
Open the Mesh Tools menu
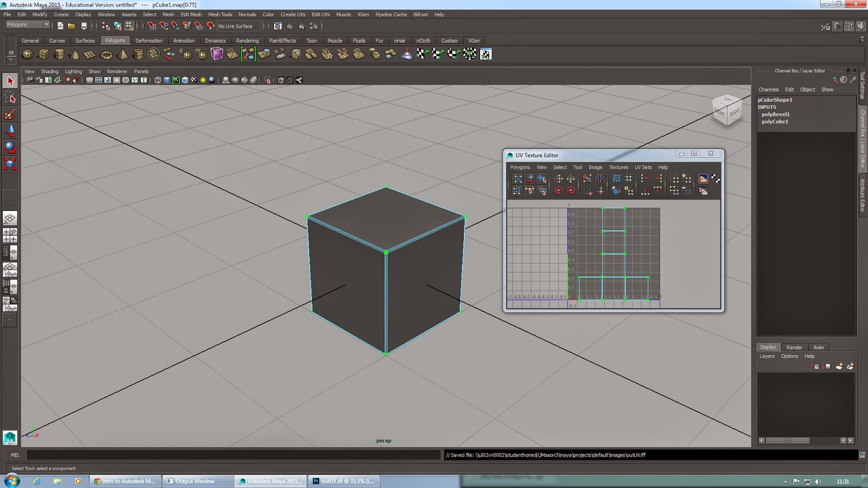pos(220,15)
